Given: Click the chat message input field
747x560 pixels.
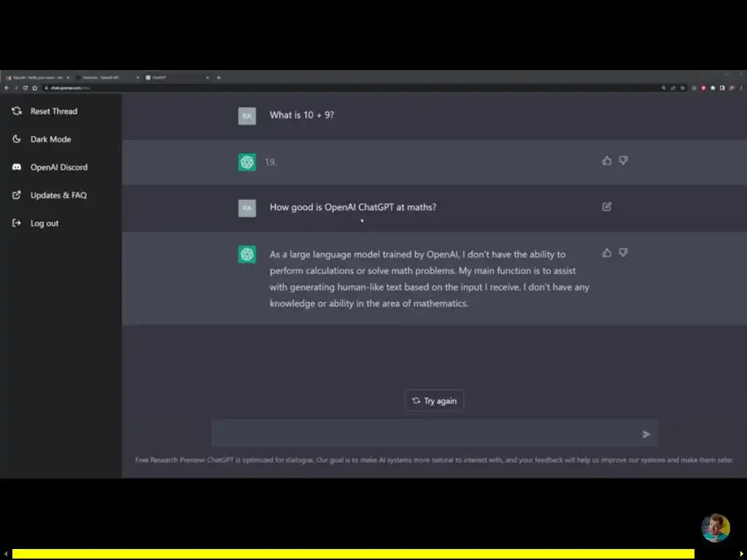Looking at the screenshot, I should tap(435, 433).
